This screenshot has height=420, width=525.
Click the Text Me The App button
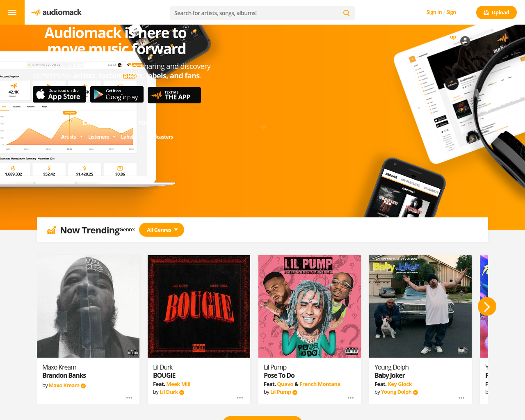[174, 95]
